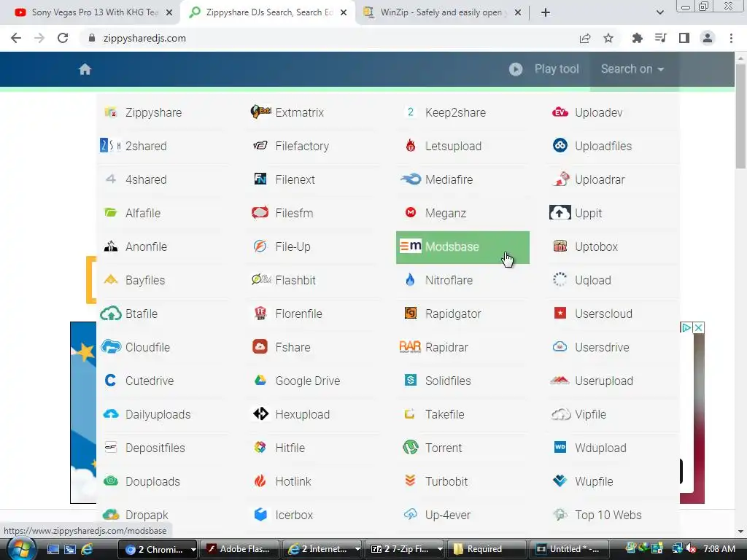Screen dimensions: 747x560
Task: Click the Anonfile link
Action: pos(146,246)
